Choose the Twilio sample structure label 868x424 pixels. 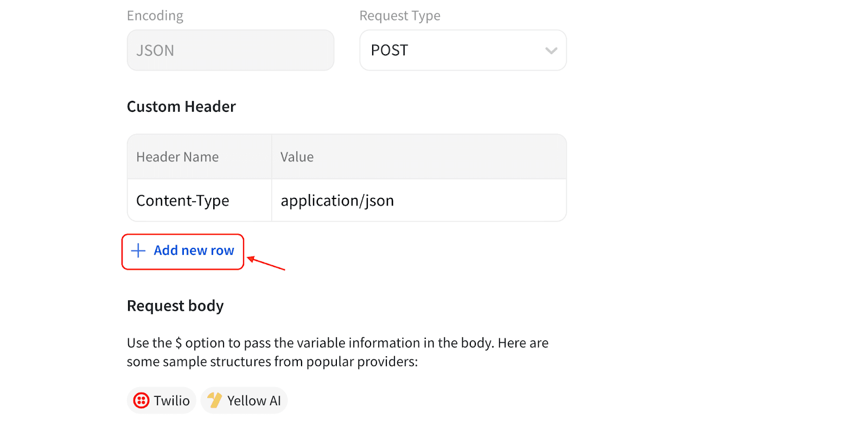click(x=171, y=401)
